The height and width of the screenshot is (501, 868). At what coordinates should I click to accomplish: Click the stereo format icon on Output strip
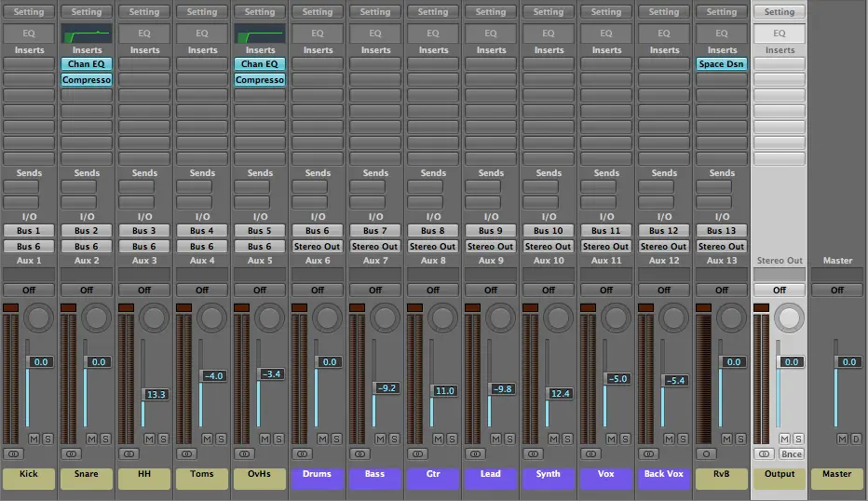point(765,454)
